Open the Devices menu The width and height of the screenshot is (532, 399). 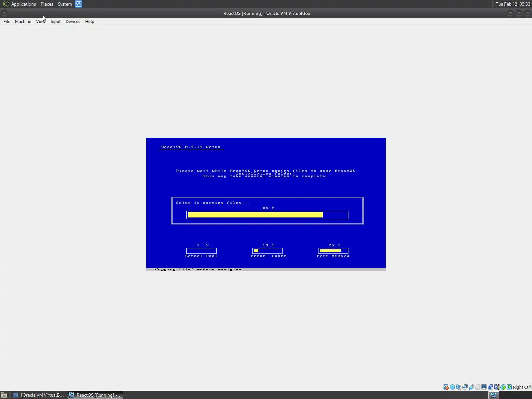73,21
